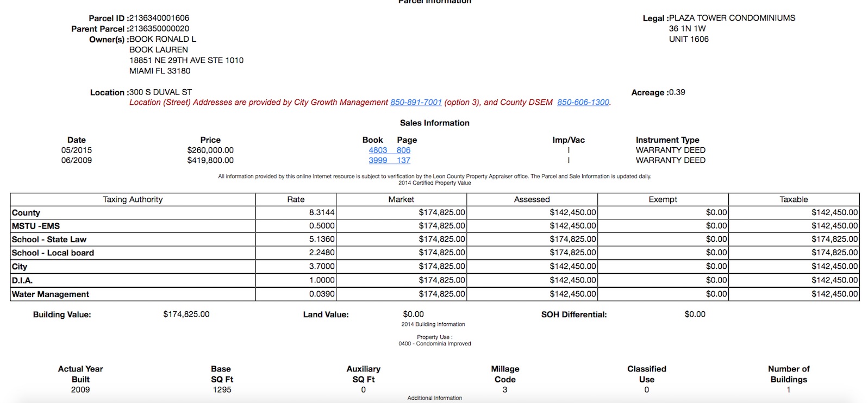Screen dimensions: 868x403
Task: Select Parcel ID value 2136340001606
Action: point(159,18)
